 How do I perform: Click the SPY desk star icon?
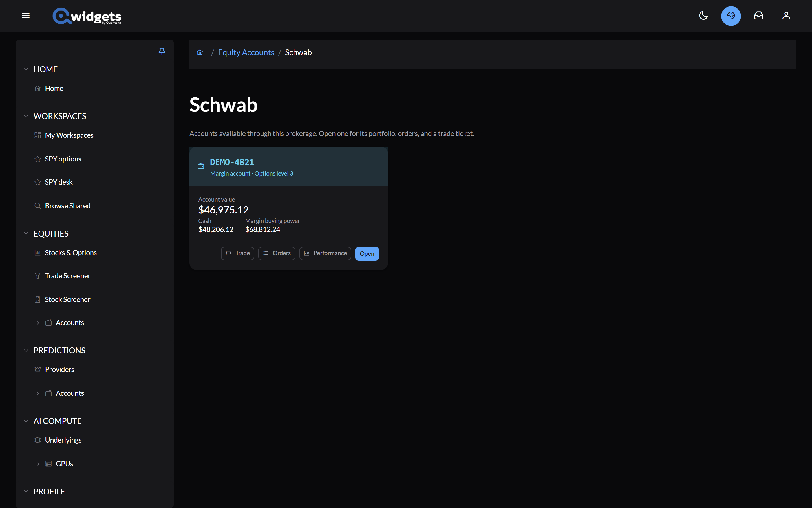tap(37, 182)
